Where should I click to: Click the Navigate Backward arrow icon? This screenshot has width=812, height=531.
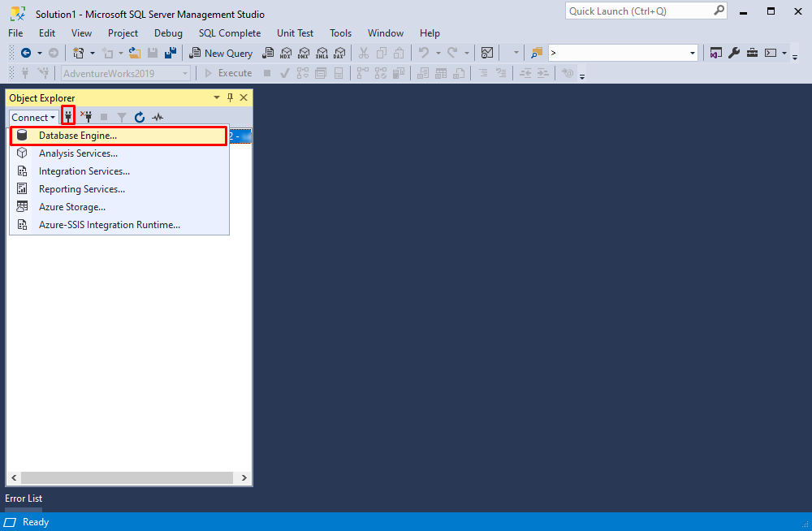pos(26,53)
